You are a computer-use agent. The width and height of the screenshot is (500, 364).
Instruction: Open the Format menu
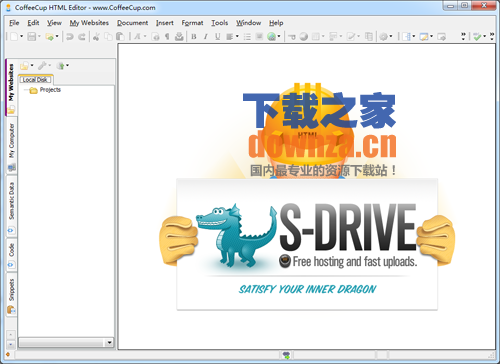coord(192,23)
